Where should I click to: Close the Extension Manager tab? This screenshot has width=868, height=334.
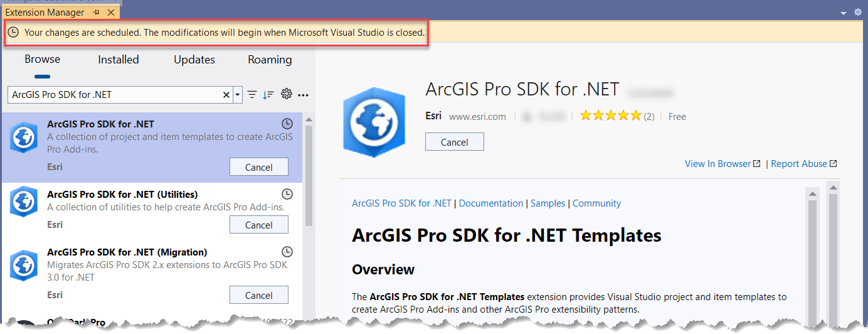pyautogui.click(x=110, y=12)
